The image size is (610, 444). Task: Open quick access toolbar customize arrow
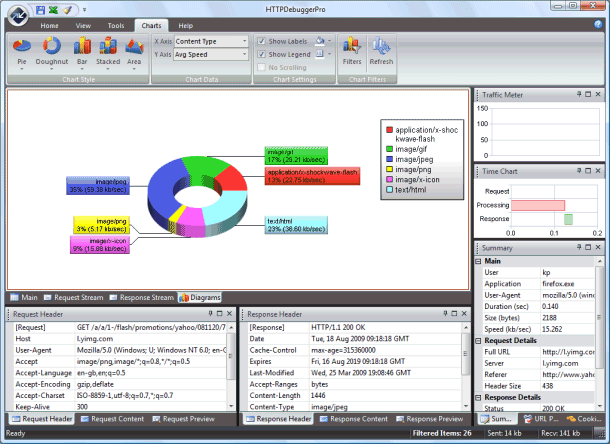pyautogui.click(x=84, y=10)
